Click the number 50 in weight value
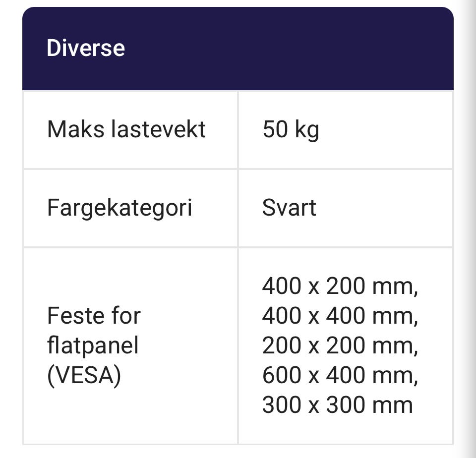The image size is (476, 458). pyautogui.click(x=275, y=129)
